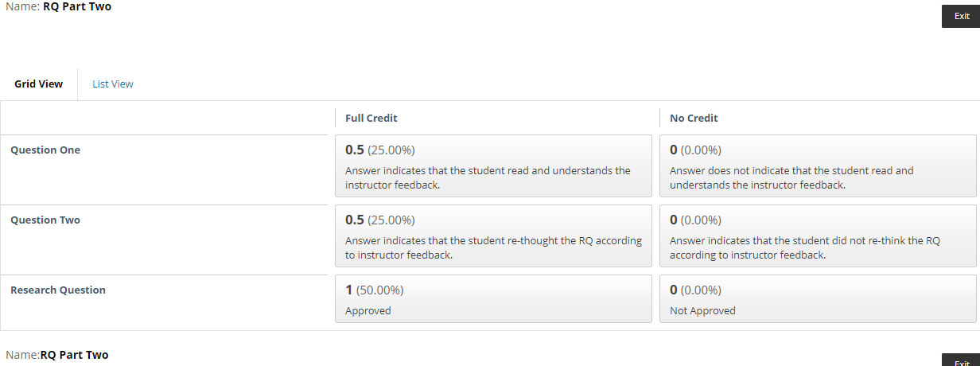Click the bottom Exit button
This screenshot has width=980, height=366.
[961, 360]
